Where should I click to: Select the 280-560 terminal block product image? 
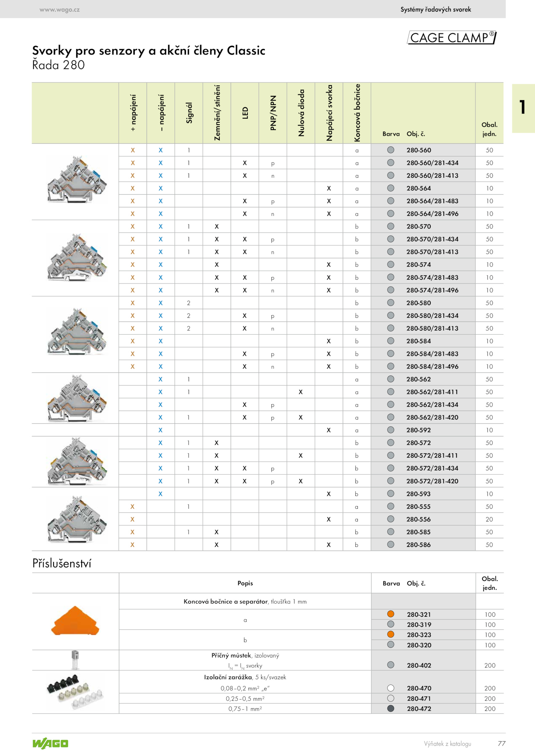pos(77,179)
